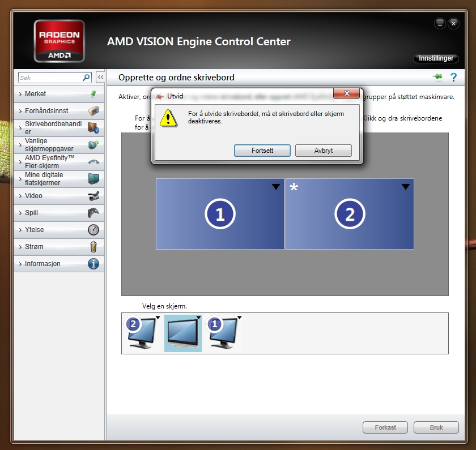The height and width of the screenshot is (450, 476).
Task: Click the Ytelse gauge icon
Action: pos(93,230)
